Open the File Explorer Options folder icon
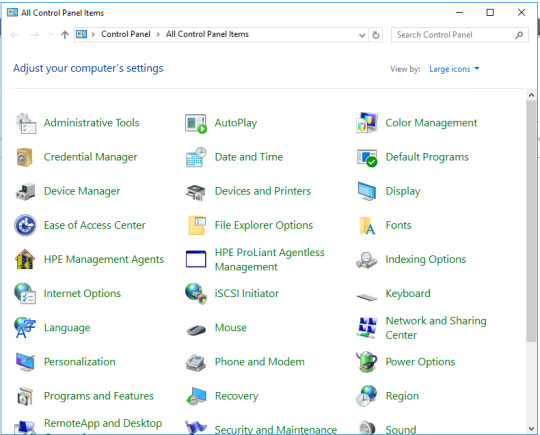This screenshot has width=540, height=435. point(197,225)
